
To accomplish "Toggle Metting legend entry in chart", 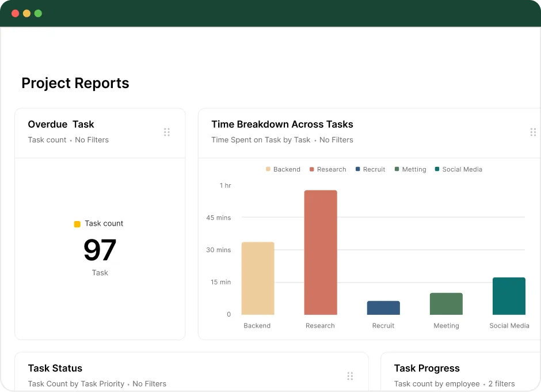I will [x=410, y=169].
